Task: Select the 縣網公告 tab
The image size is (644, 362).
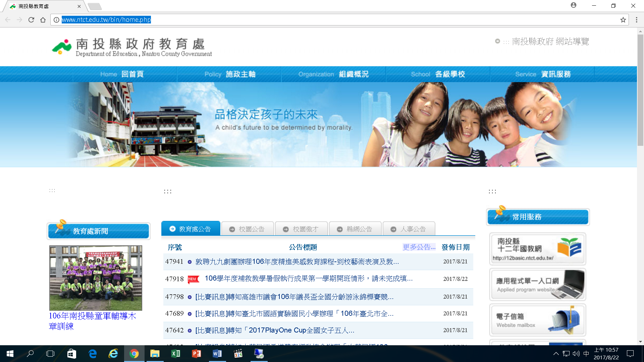Action: (355, 229)
